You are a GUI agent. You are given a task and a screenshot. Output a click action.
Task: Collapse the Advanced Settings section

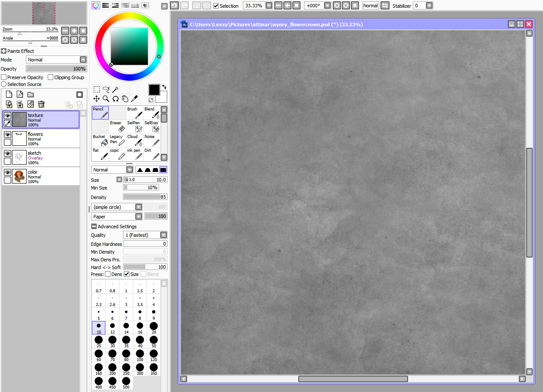pyautogui.click(x=94, y=227)
